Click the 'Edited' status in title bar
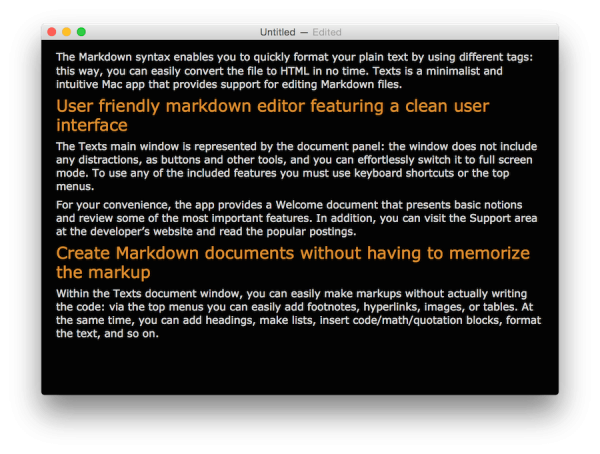Viewport: 600px width, 454px height. pyautogui.click(x=327, y=32)
